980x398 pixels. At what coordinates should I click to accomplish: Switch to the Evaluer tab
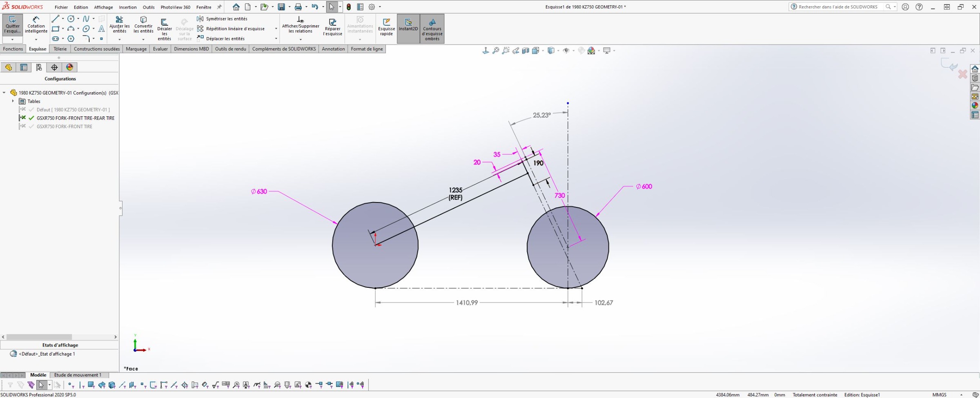pos(160,49)
